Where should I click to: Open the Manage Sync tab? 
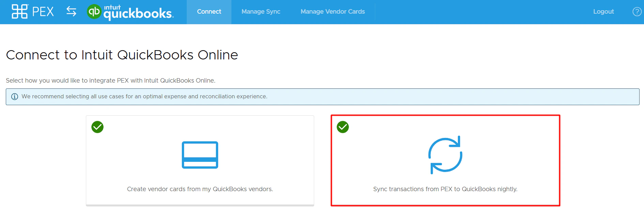(x=261, y=12)
